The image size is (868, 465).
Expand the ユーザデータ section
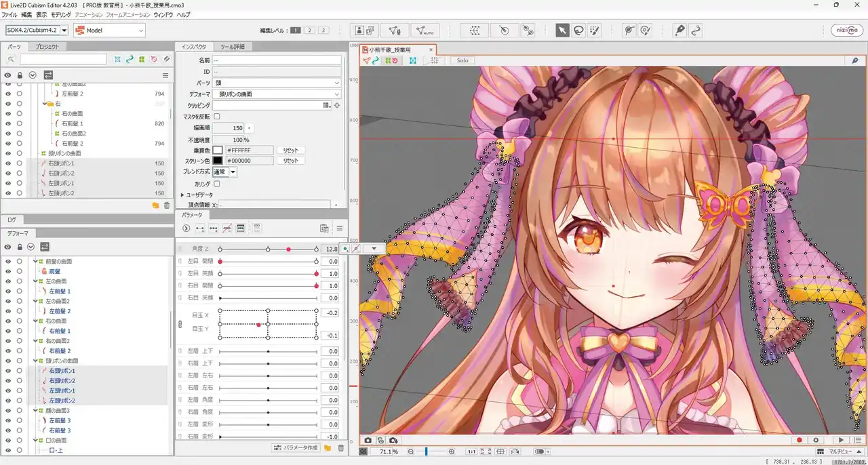pyautogui.click(x=182, y=195)
